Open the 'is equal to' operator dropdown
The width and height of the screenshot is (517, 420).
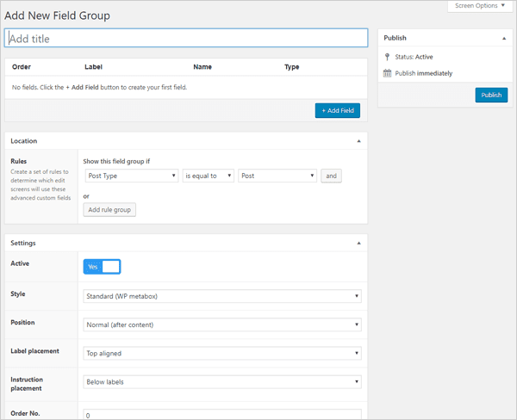pos(209,176)
